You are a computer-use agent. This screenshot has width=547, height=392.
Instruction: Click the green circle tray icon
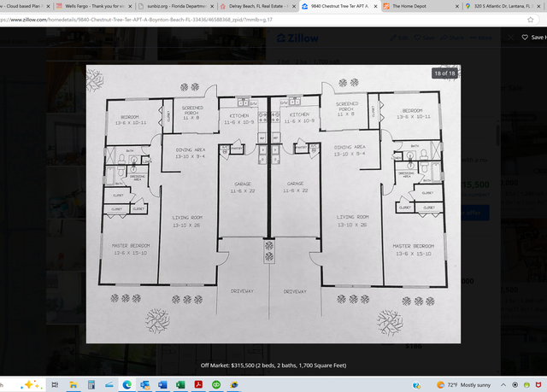coord(526,385)
